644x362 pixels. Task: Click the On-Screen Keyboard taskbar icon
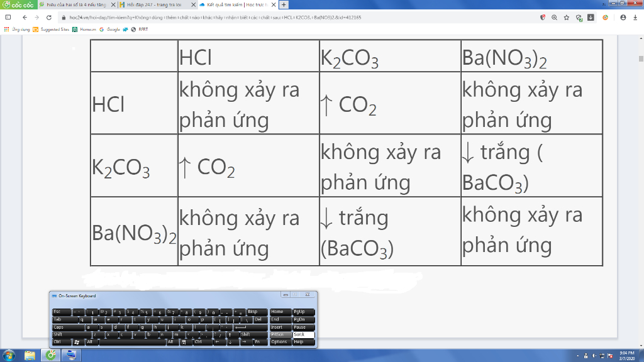pos(70,356)
